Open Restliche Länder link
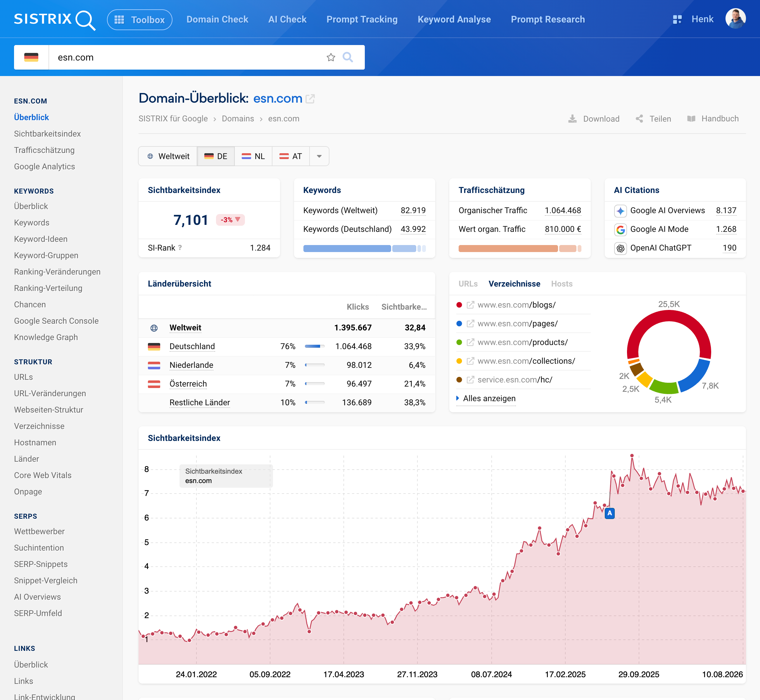 pyautogui.click(x=200, y=402)
